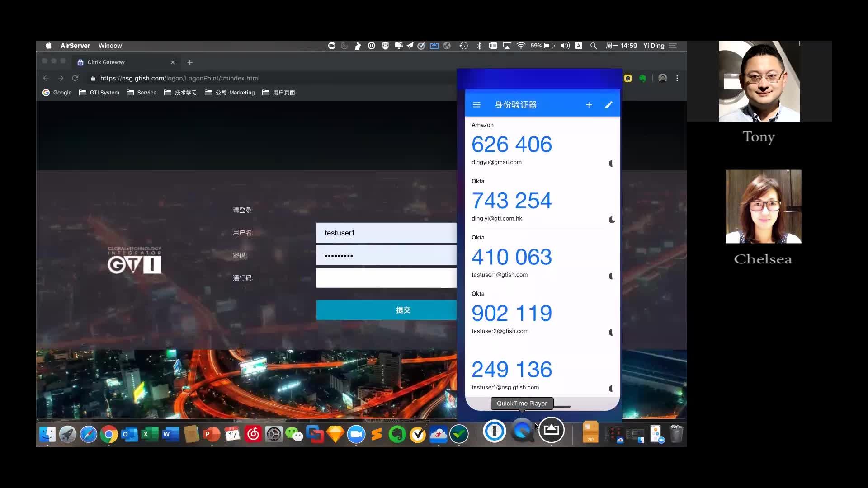868x488 pixels.
Task: Click the pencil edit icon in Authenticator
Action: coord(609,105)
